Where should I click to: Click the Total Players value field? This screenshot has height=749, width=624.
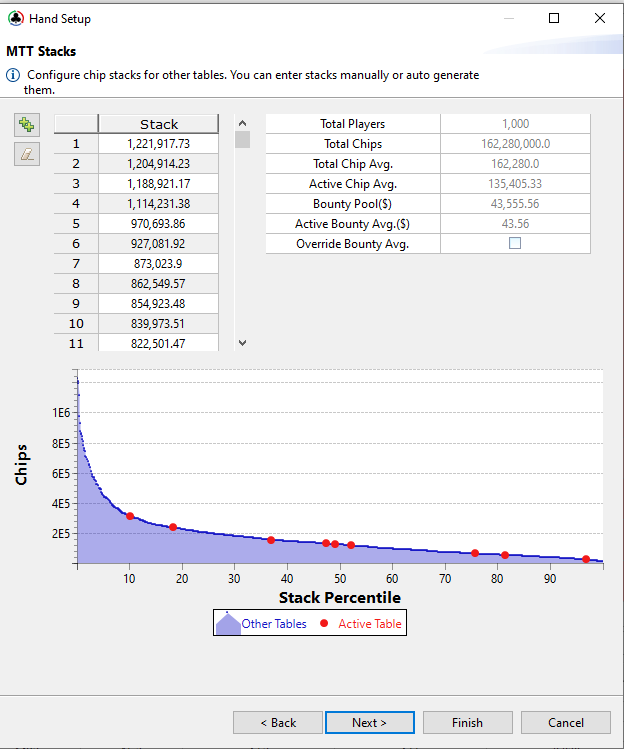515,124
